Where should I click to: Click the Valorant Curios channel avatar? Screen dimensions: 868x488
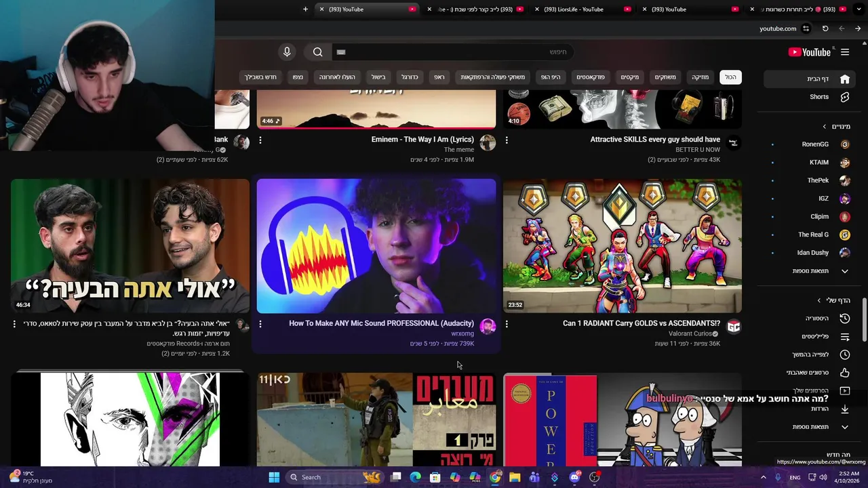[x=734, y=327]
